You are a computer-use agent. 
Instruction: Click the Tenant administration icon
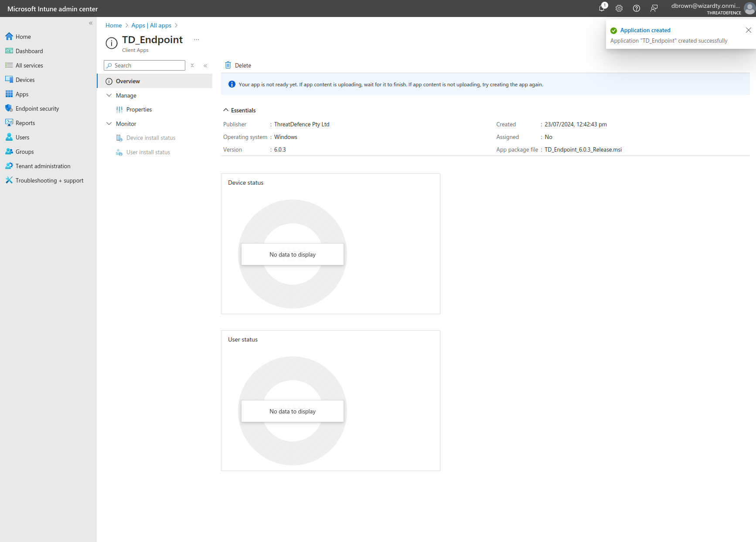click(x=9, y=166)
